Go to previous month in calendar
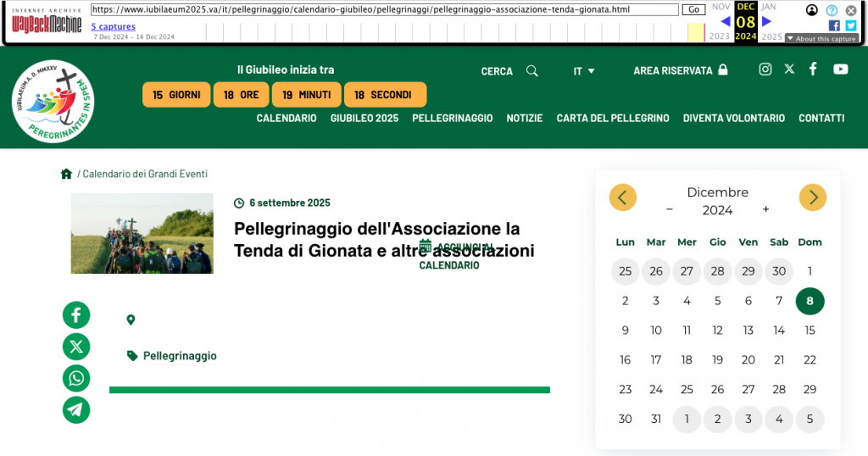The height and width of the screenshot is (456, 868). (x=622, y=197)
